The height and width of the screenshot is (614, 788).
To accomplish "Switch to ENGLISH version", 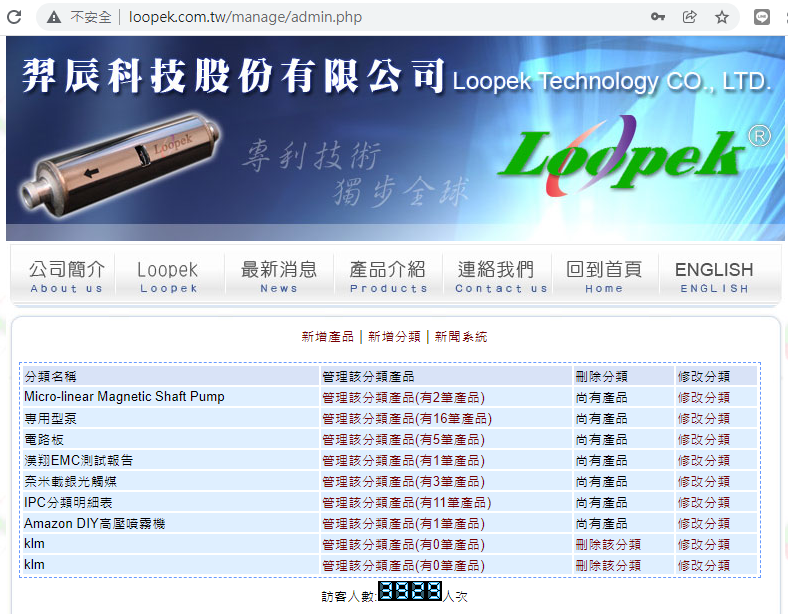I will pyautogui.click(x=714, y=276).
